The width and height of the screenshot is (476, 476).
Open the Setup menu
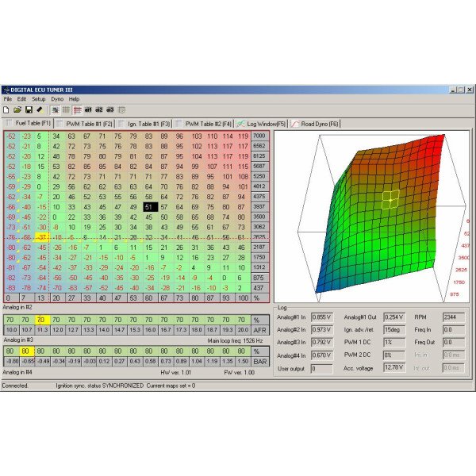(39, 99)
